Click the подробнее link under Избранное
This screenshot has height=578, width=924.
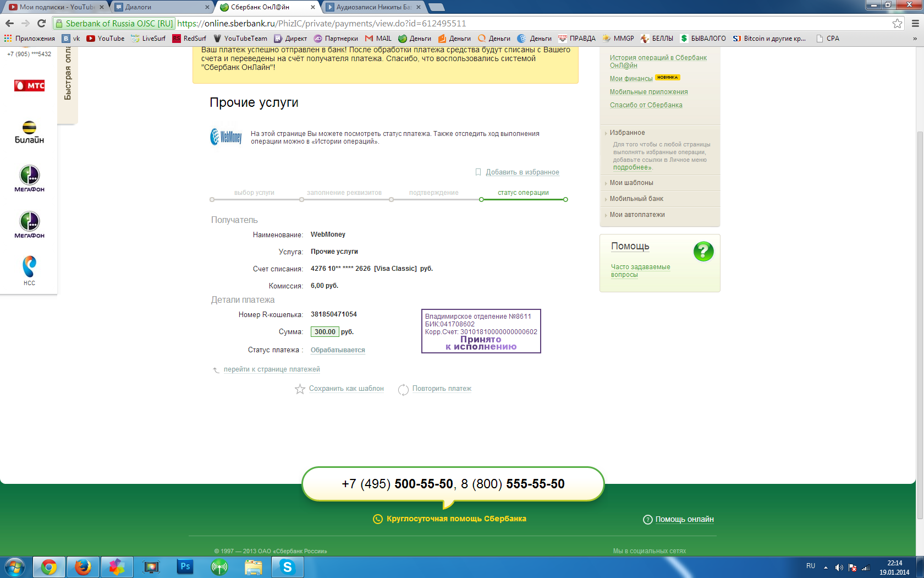pos(632,167)
